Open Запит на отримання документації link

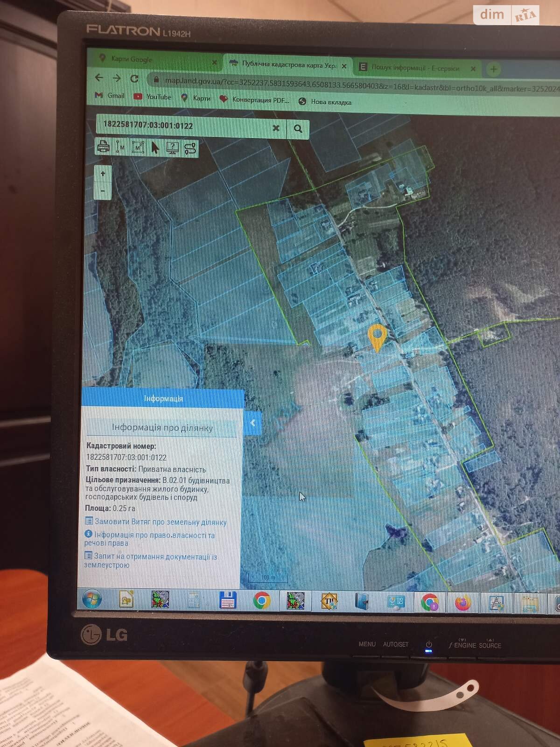coord(150,560)
